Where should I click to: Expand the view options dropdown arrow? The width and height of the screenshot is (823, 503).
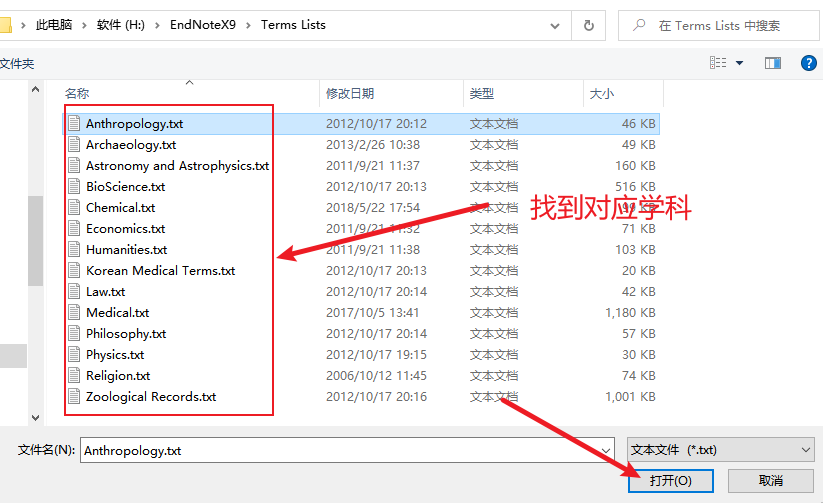coord(740,63)
